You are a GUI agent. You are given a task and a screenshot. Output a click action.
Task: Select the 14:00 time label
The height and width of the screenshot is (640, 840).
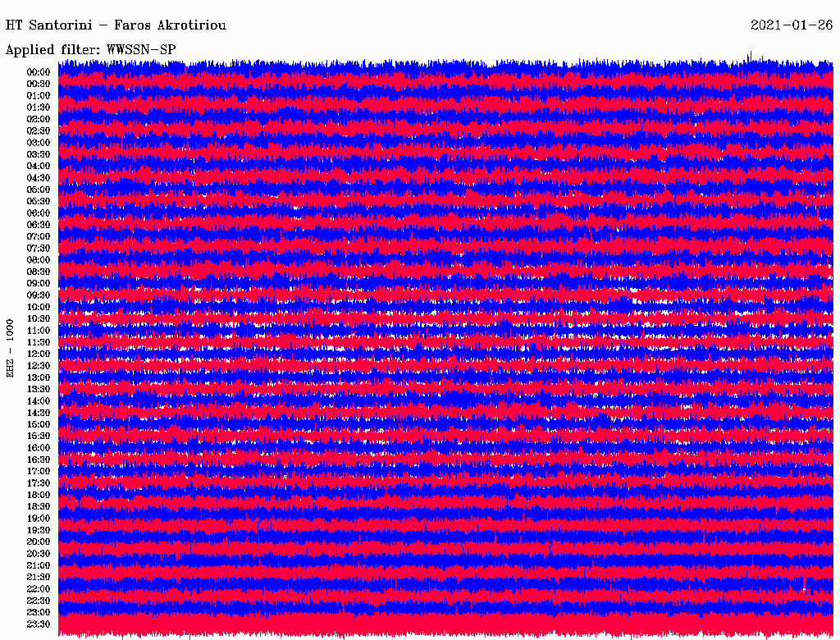[39, 401]
